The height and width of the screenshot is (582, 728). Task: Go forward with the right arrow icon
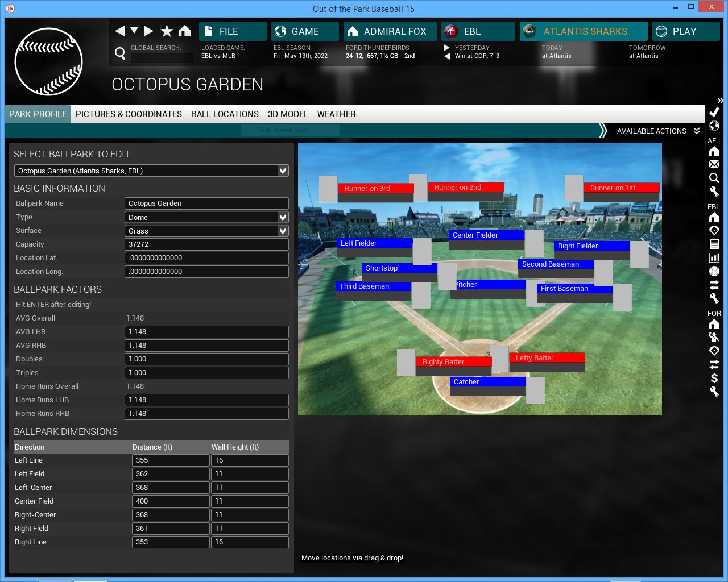click(148, 31)
